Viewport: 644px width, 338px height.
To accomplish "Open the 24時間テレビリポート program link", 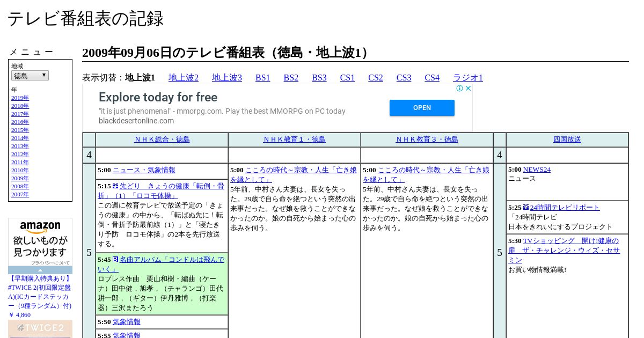I will click(565, 208).
